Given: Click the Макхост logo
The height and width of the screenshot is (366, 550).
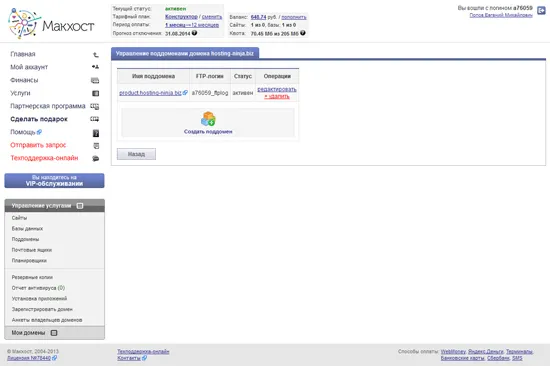Looking at the screenshot, I should (51, 24).
